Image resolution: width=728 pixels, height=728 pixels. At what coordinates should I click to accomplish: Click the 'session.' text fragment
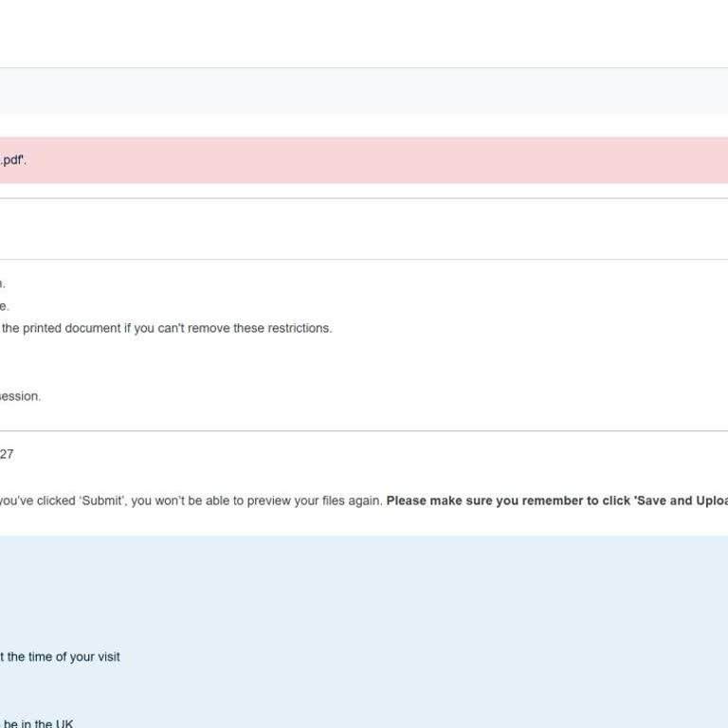[21, 396]
